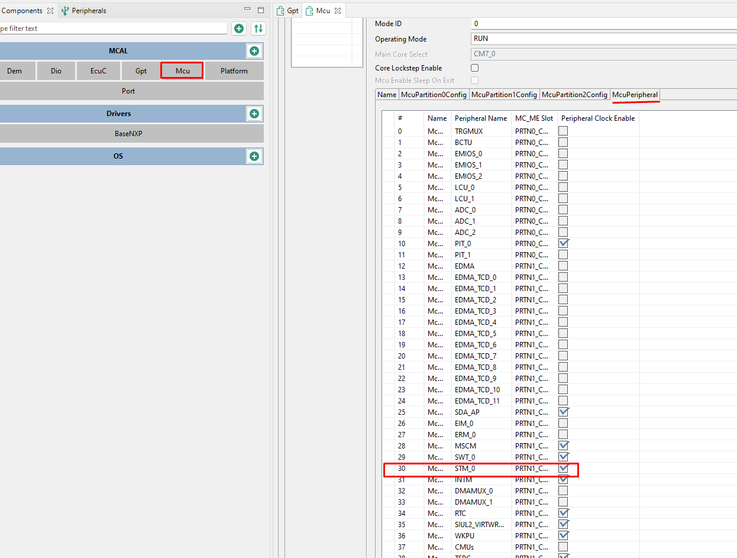Select the LCU_1 peripheral name cell
Screen dimensions: 737x558
point(464,198)
